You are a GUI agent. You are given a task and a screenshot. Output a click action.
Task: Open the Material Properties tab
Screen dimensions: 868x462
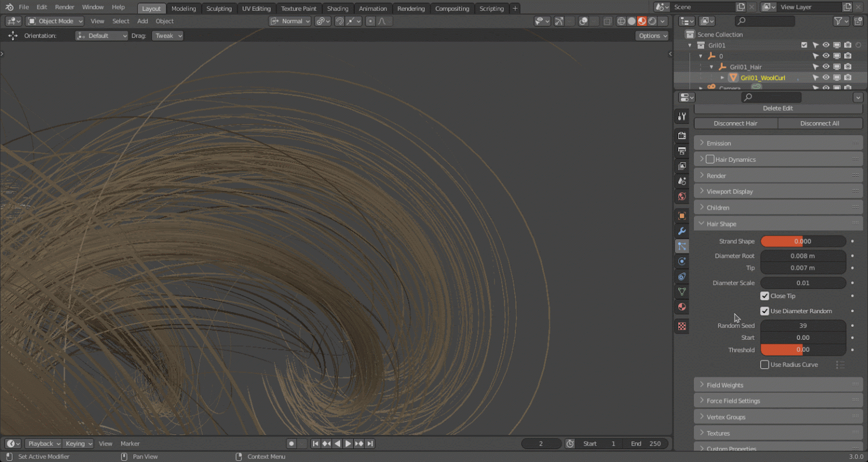[682, 307]
